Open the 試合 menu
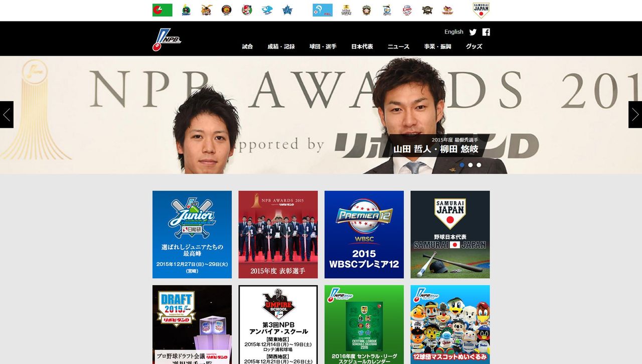 coord(247,47)
